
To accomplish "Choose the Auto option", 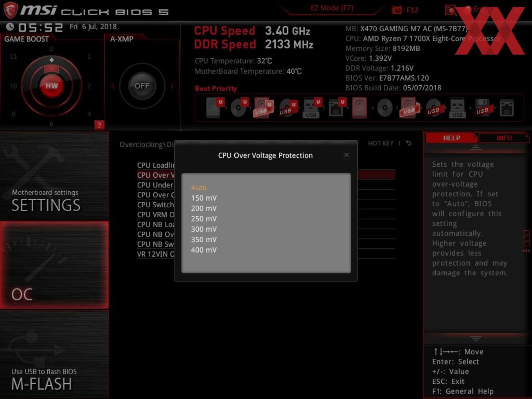I will (199, 188).
